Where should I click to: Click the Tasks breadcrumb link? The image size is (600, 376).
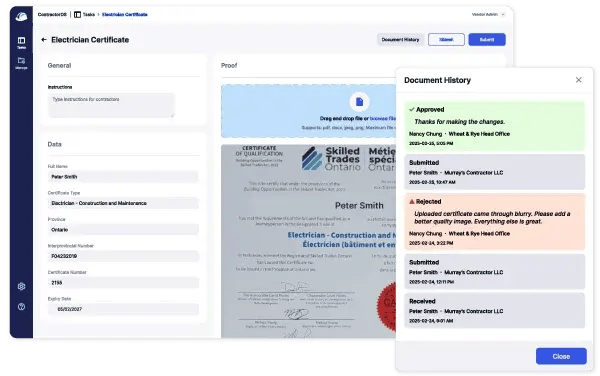89,15
